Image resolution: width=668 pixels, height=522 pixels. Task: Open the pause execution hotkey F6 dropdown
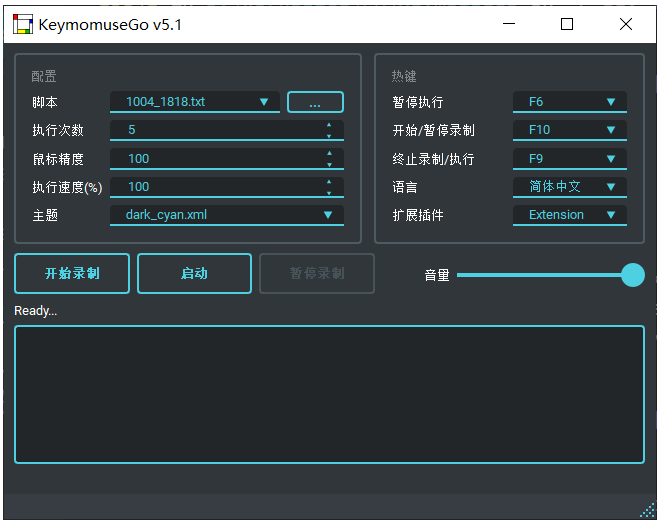tap(570, 102)
